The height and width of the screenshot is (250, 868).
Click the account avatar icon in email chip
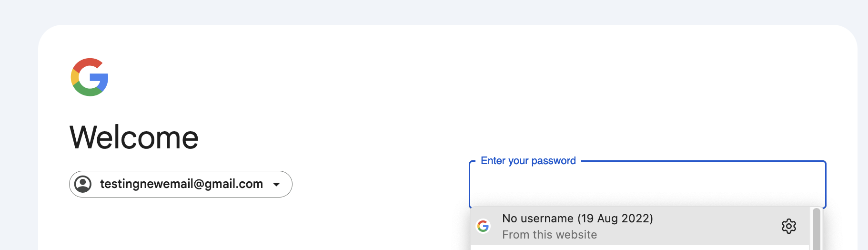tap(83, 184)
